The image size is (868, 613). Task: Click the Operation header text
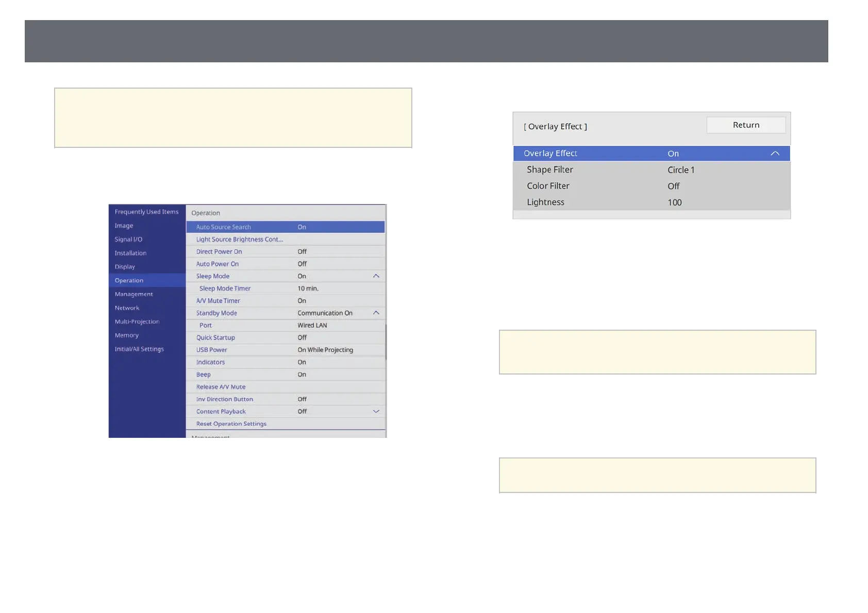206,213
